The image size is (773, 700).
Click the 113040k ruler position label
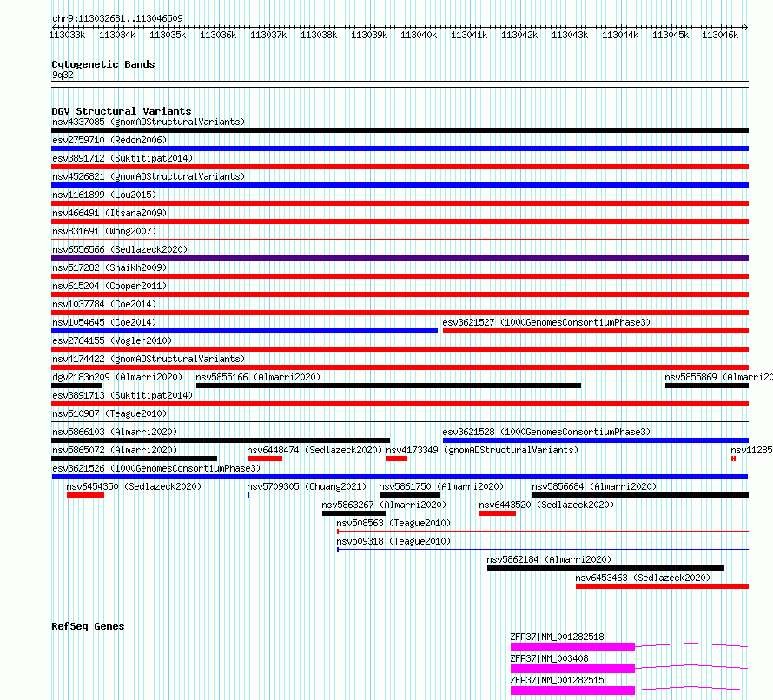419,35
